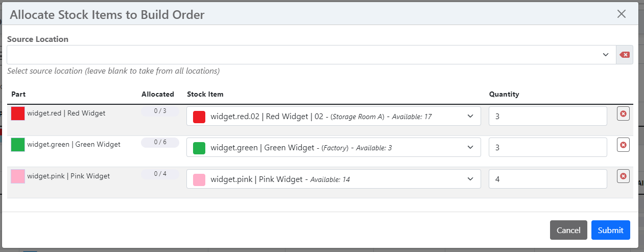Click the green widget part thumbnail

point(18,145)
